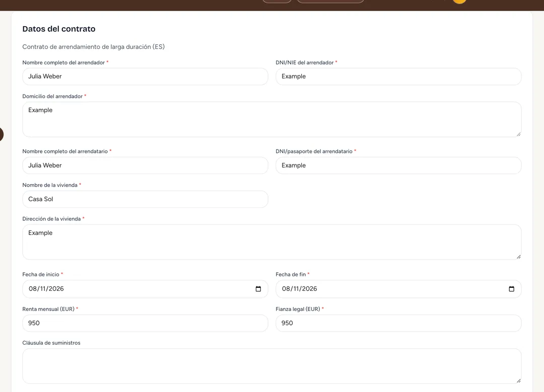Screen dimensions: 544x392
Task: Click into the Cláusula de suministros text area
Action: [272, 366]
